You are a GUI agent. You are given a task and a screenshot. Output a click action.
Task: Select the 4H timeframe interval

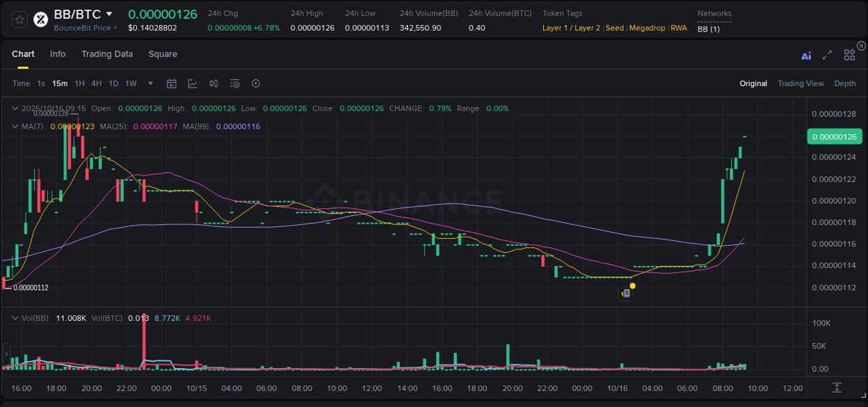96,83
